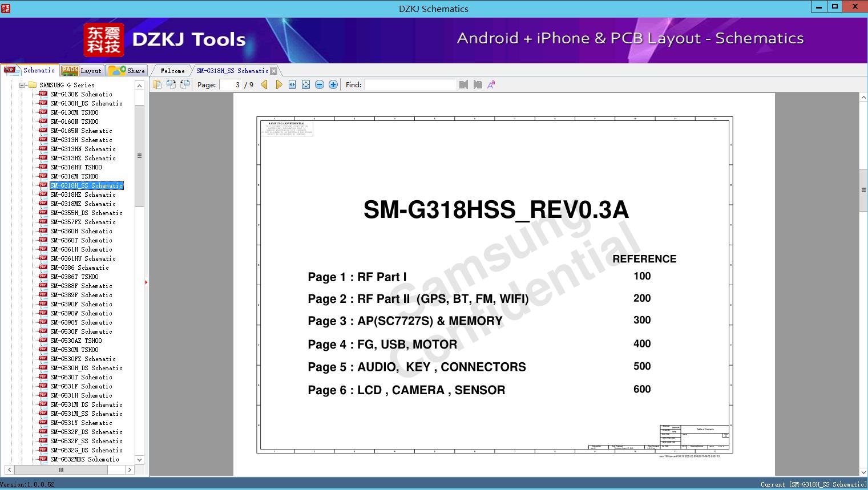The image size is (868, 490).
Task: Select SM-G313H Schematic
Action: (81, 140)
